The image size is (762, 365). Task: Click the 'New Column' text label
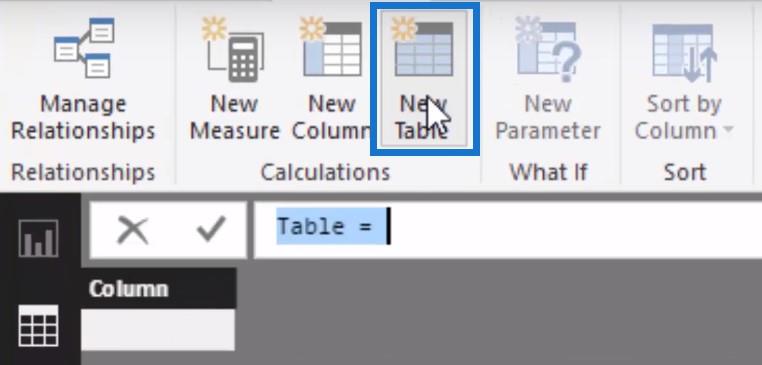(x=331, y=117)
